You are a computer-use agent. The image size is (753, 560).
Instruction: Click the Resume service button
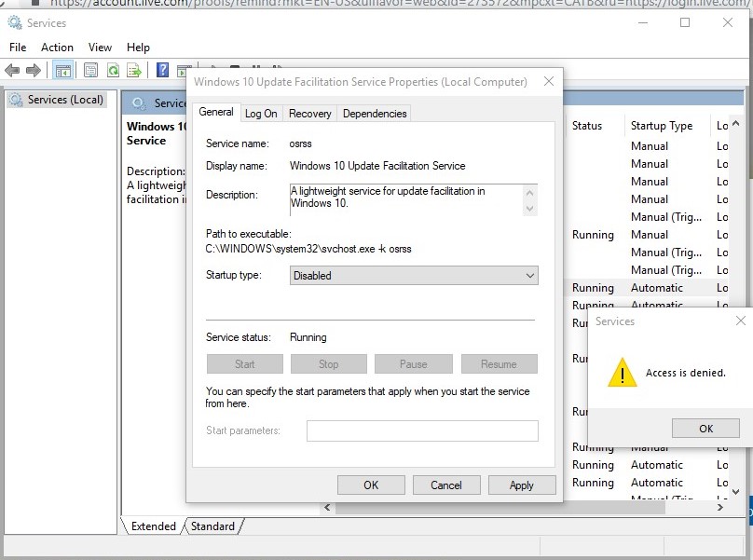coord(499,364)
